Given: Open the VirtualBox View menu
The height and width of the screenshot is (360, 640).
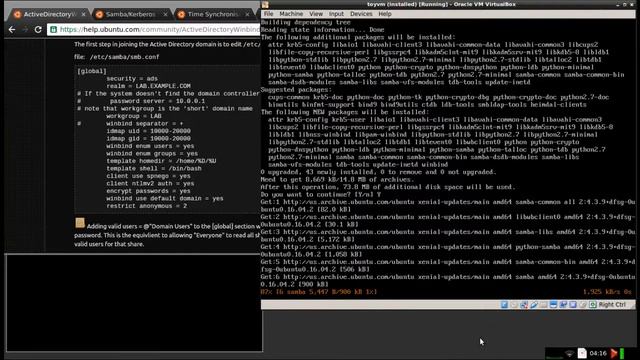Looking at the screenshot, I should (x=316, y=14).
